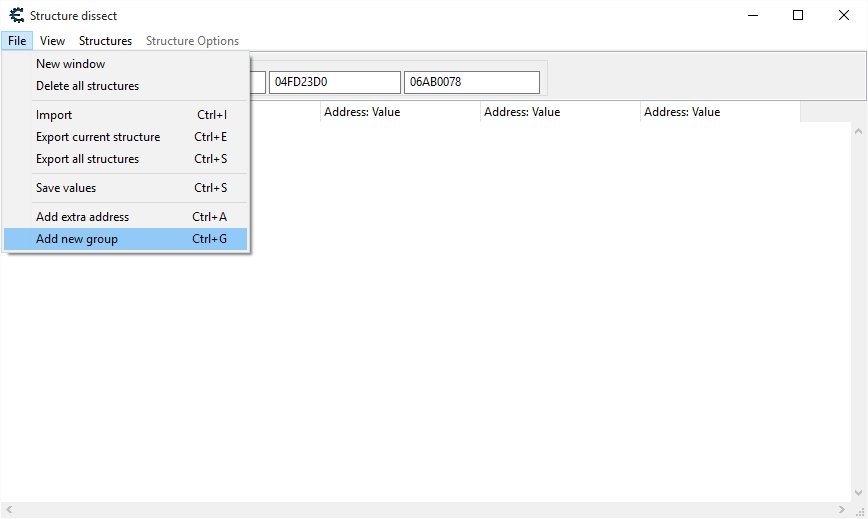Select Export all structures

pos(87,159)
